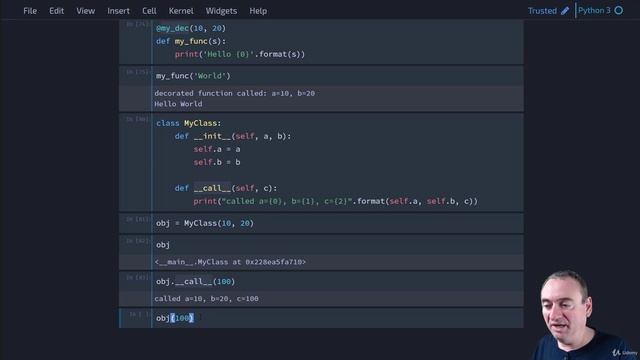Click inside the active obj(100) cell
640x360 pixels.
(x=337, y=318)
